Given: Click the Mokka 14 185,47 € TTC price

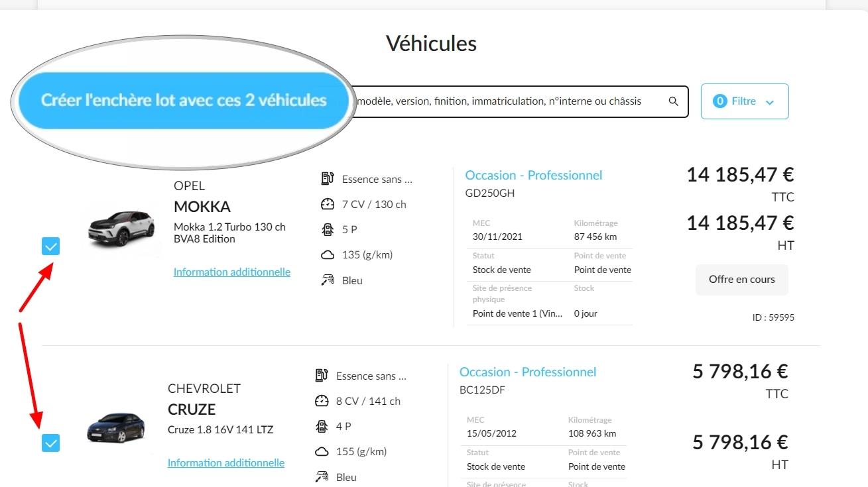Looking at the screenshot, I should coord(740,175).
